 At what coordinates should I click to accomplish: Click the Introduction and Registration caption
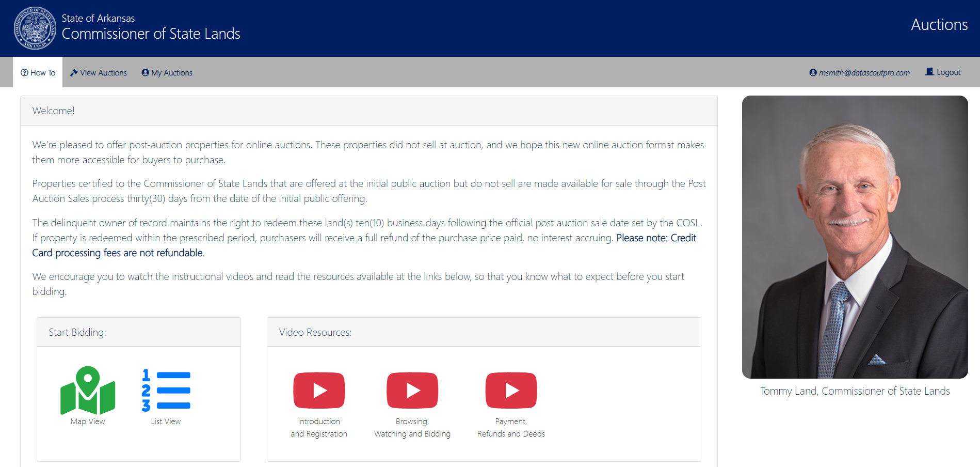tap(319, 428)
